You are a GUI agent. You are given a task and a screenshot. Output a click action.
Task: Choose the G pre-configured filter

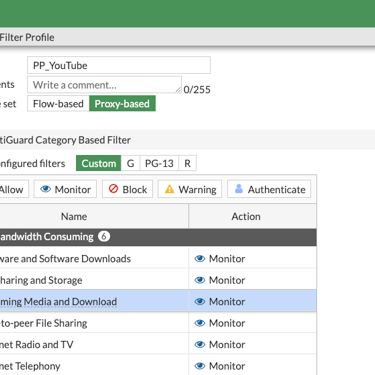[130, 163]
